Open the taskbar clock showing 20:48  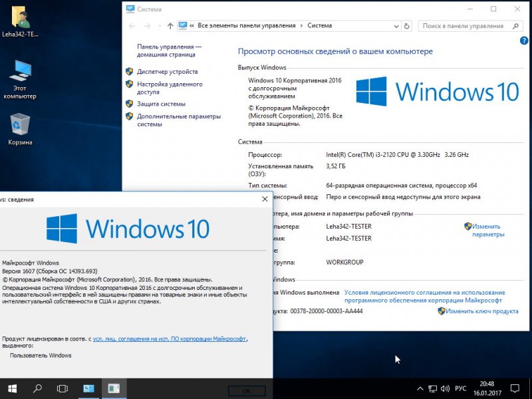(487, 389)
